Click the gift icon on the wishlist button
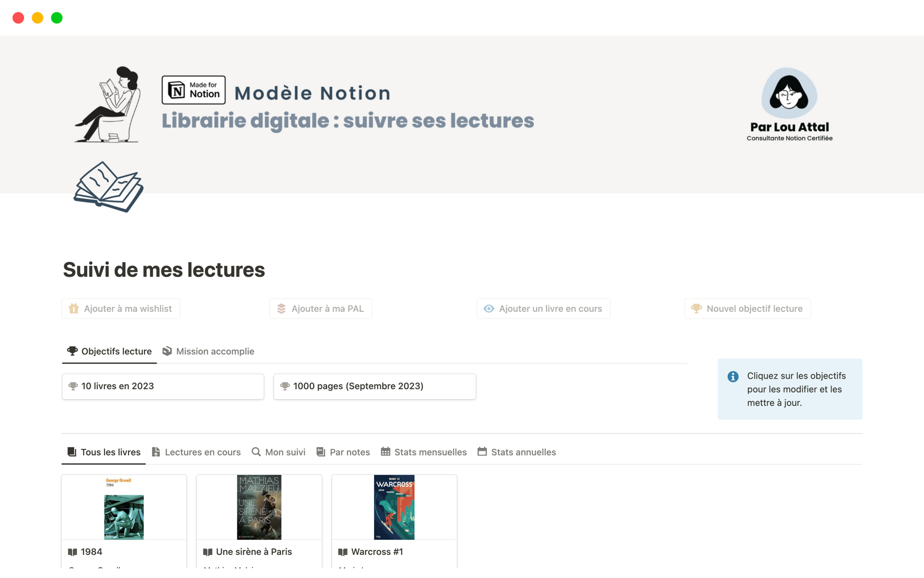The height and width of the screenshot is (578, 924). pos(74,308)
